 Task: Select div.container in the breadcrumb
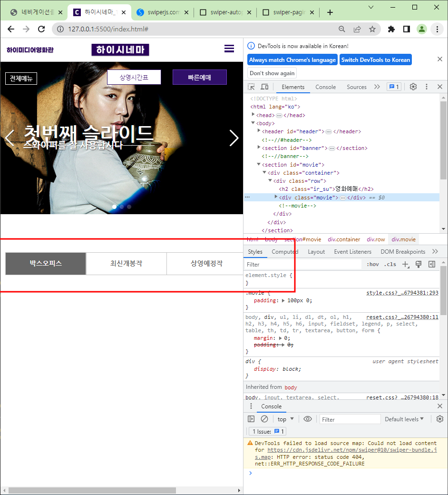[x=344, y=239]
